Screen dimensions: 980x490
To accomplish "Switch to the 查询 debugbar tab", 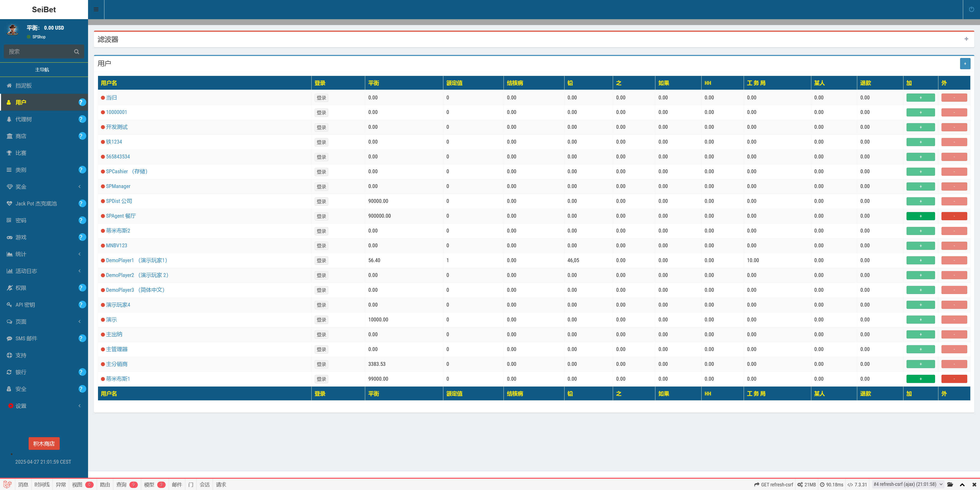I will tap(121, 484).
